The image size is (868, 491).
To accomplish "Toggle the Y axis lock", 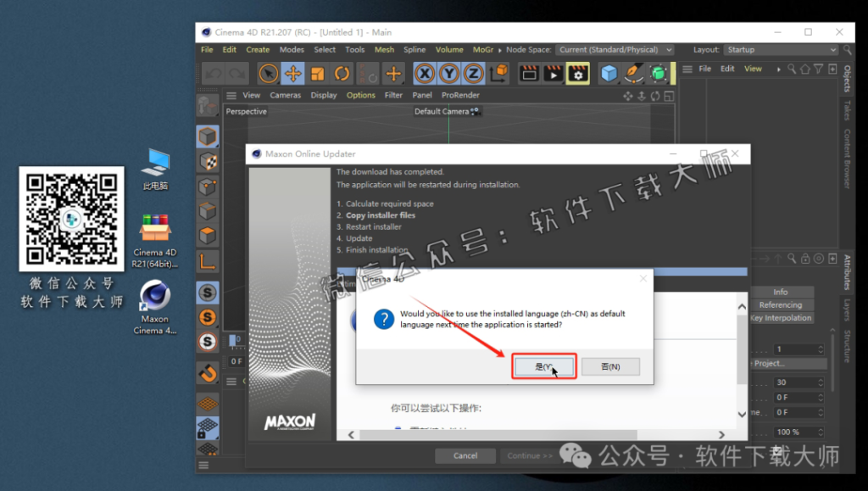I will pyautogui.click(x=449, y=74).
